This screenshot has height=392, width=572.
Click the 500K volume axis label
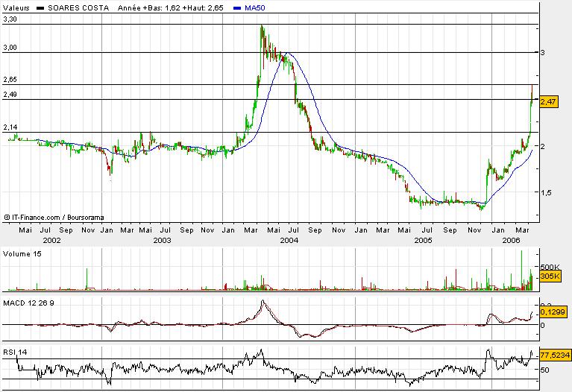point(550,268)
